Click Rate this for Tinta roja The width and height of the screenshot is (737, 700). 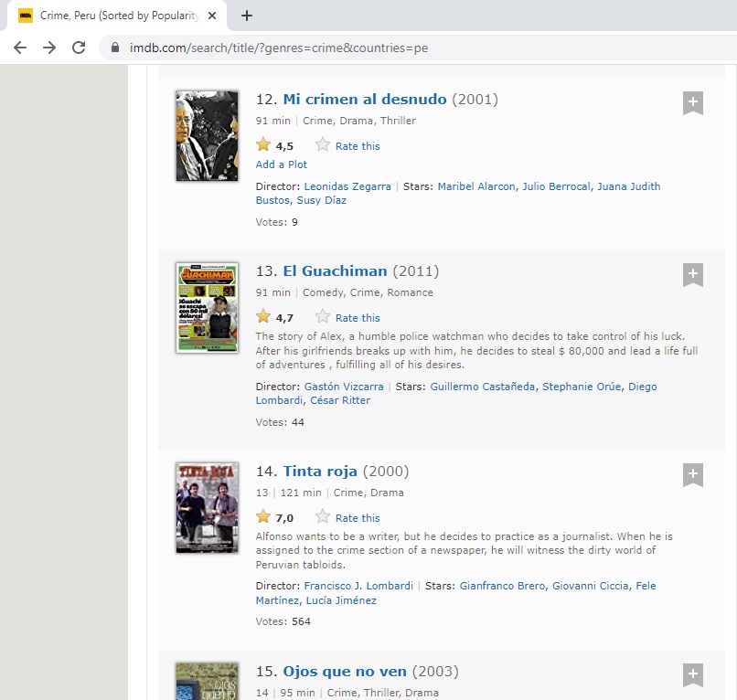coord(358,518)
